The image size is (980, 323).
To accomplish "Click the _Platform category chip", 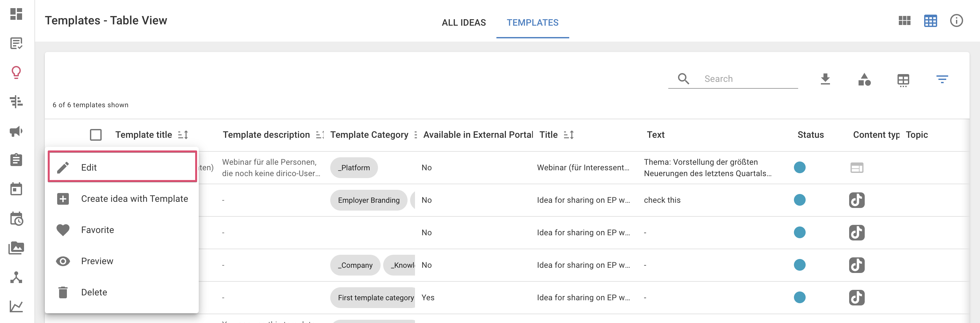I will coord(354,168).
